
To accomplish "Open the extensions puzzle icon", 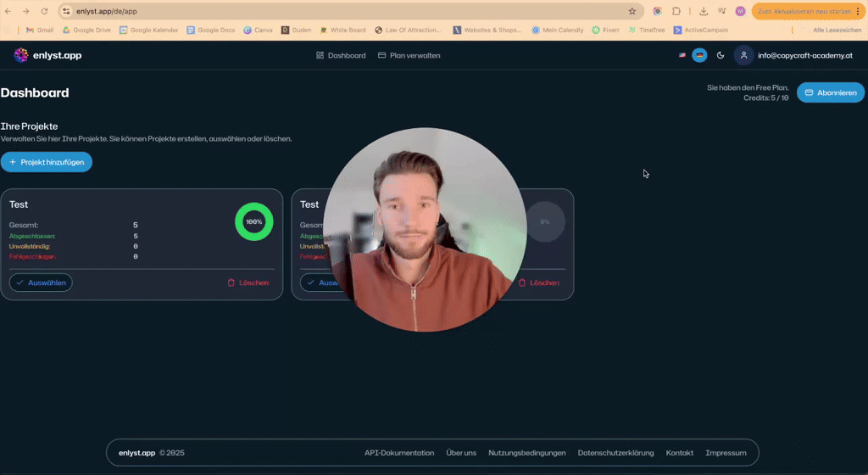I will coord(676,11).
